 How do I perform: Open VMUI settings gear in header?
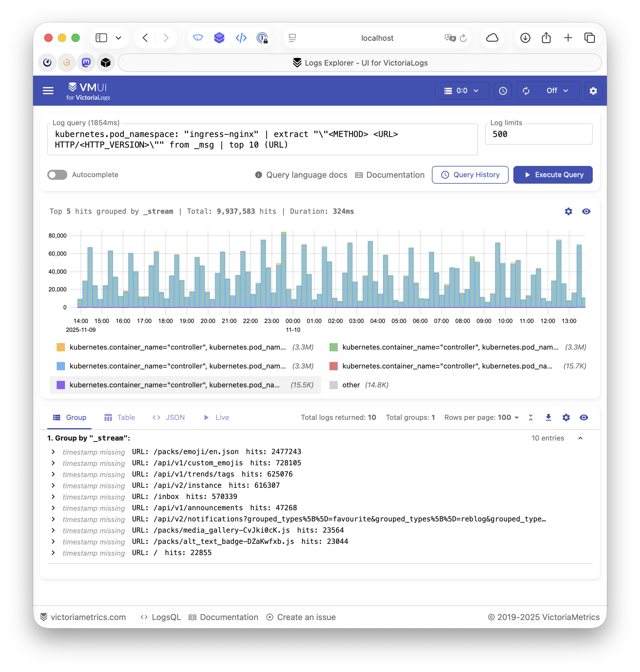(x=593, y=91)
